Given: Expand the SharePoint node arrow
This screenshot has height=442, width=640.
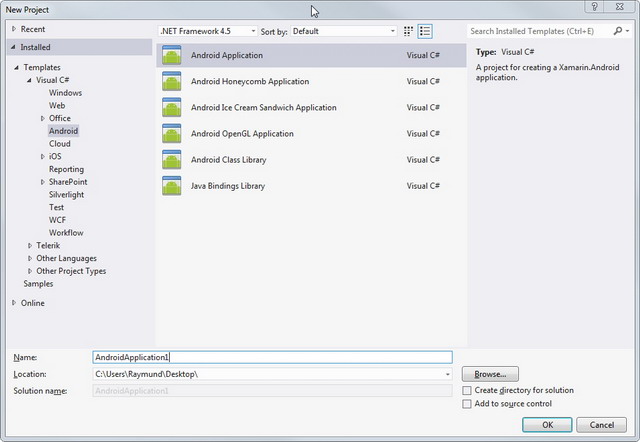Looking at the screenshot, I should 42,182.
